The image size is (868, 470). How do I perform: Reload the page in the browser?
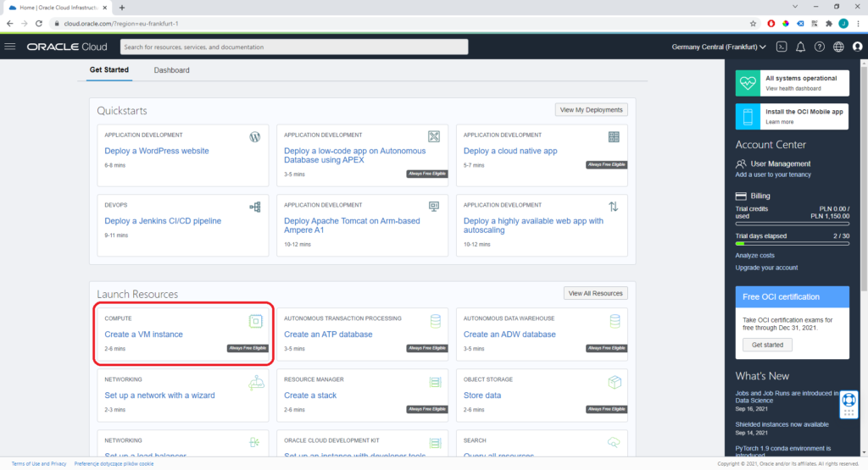[39, 24]
